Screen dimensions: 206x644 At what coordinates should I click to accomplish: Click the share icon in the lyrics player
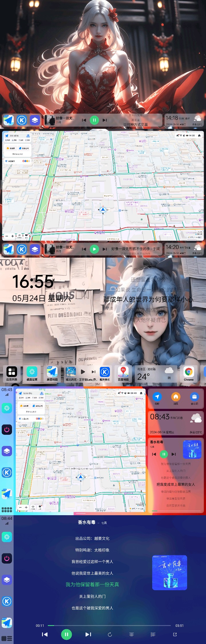(175, 635)
